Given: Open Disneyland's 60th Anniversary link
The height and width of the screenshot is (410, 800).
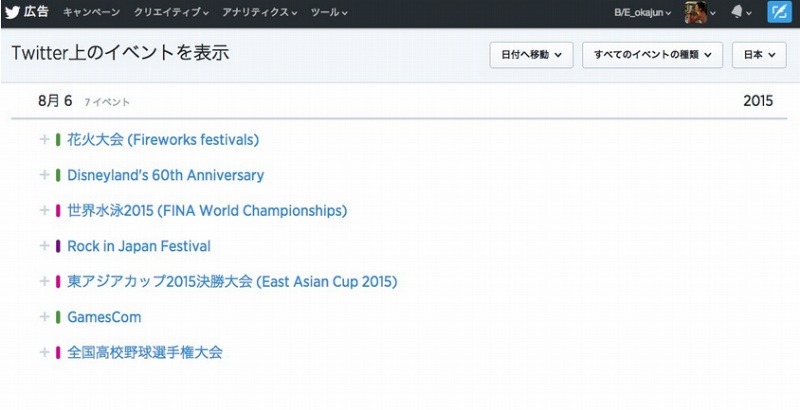Looking at the screenshot, I should (x=165, y=175).
